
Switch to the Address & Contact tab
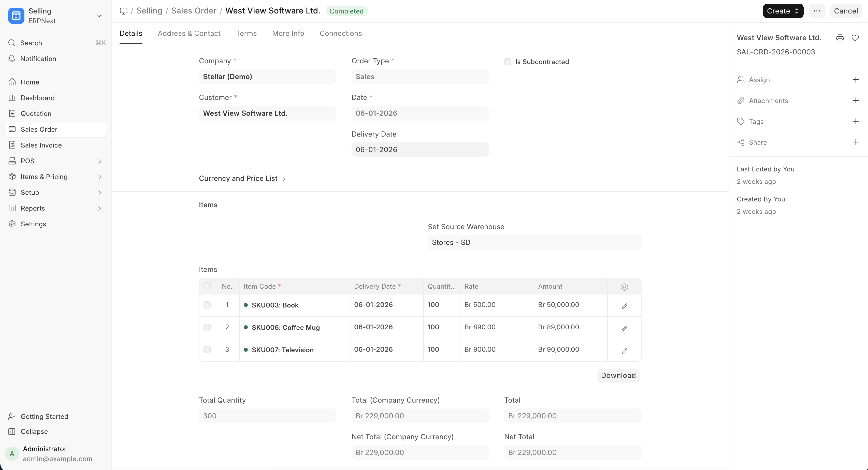pyautogui.click(x=189, y=33)
